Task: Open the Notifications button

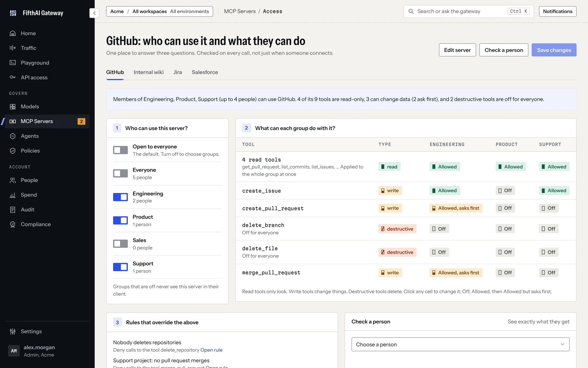Action: click(x=558, y=11)
